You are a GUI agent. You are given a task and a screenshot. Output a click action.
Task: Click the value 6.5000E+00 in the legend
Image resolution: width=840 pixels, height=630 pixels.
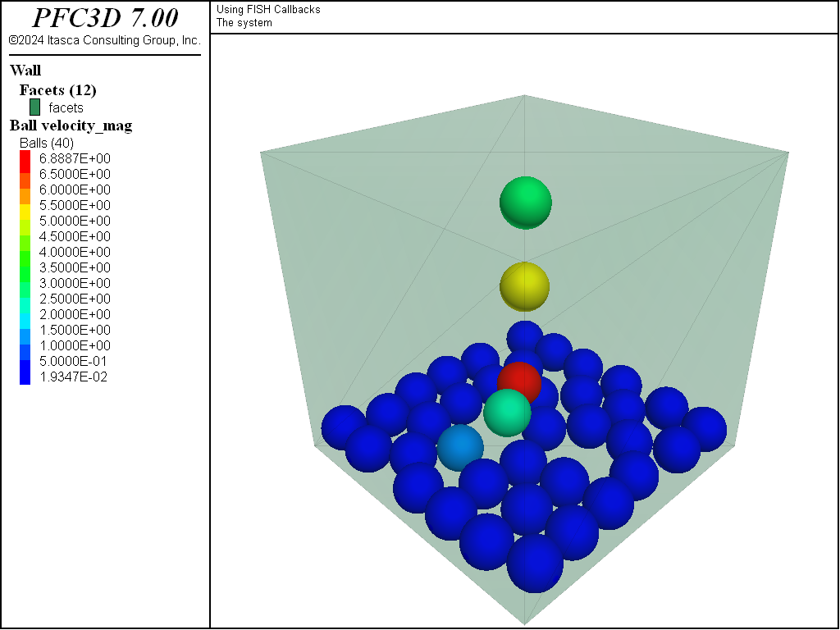pos(75,174)
